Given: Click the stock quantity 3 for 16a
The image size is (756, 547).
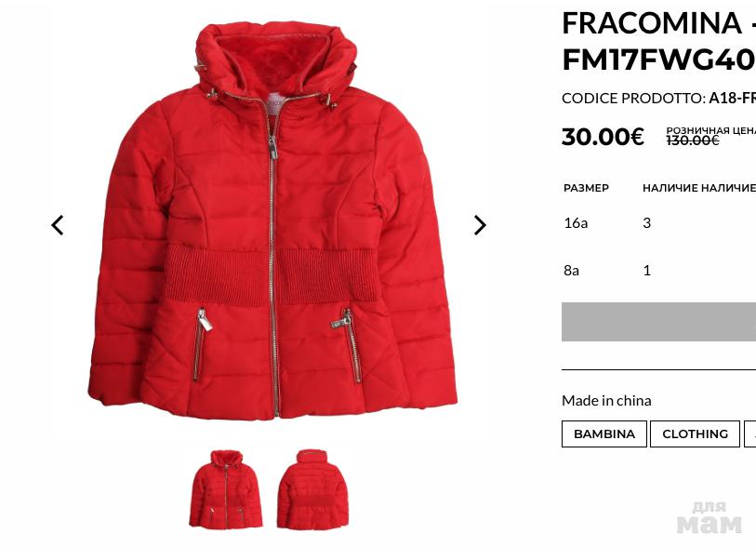Looking at the screenshot, I should click(x=646, y=223).
